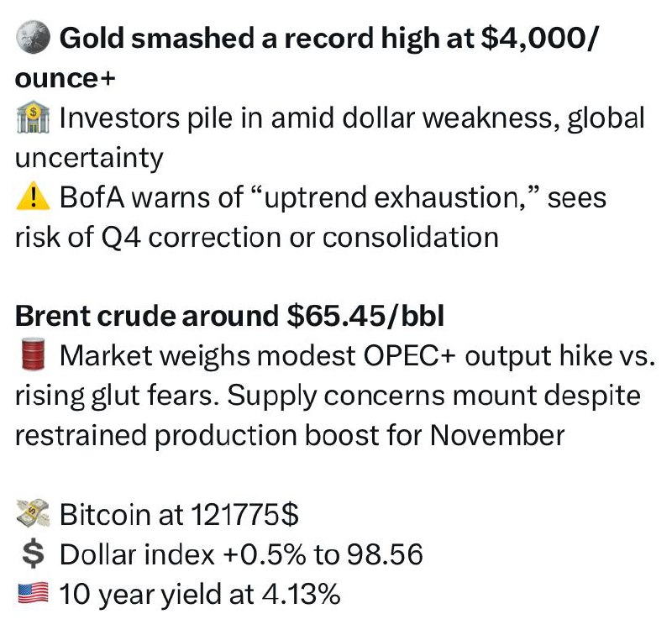Click the red oil drum emoji
Image resolution: width=672 pixels, height=635 pixels.
click(33, 356)
